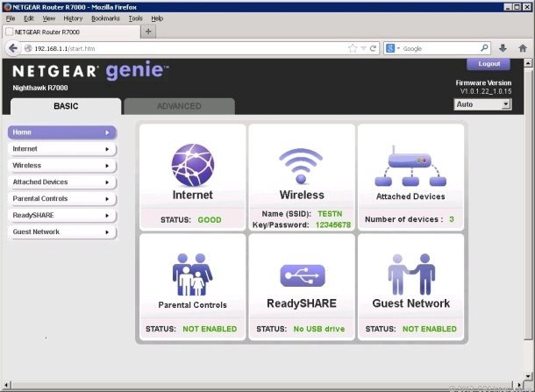Viewport: 535px width, 392px height.
Task: Open the Attached Devices router icon
Action: [x=410, y=166]
